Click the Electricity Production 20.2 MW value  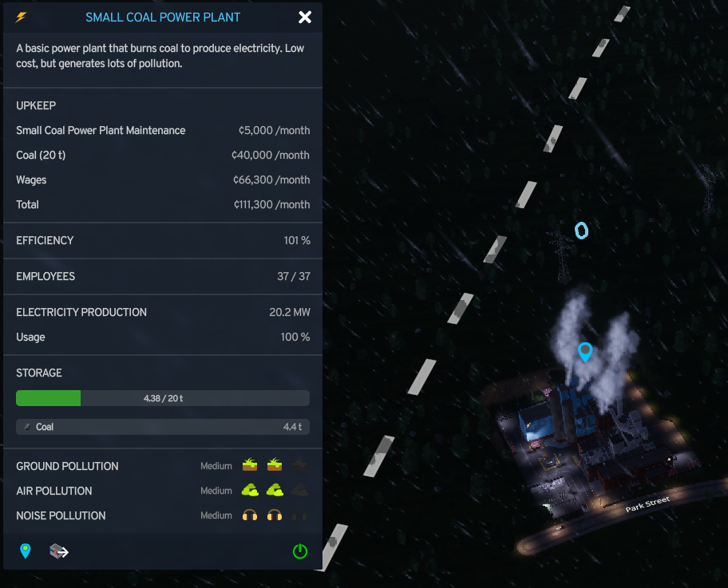290,312
